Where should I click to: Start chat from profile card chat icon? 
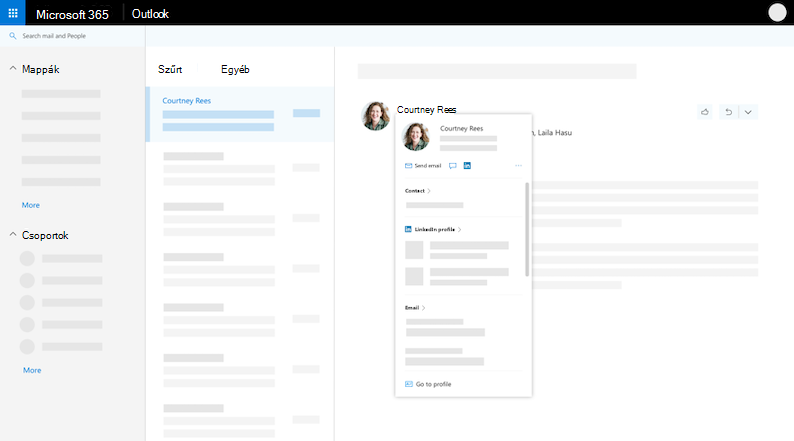pyautogui.click(x=453, y=166)
